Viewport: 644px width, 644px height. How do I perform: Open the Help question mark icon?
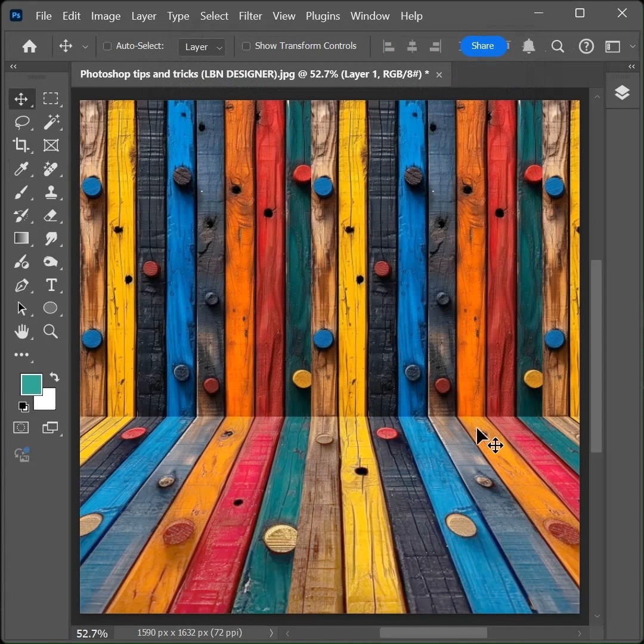point(586,46)
